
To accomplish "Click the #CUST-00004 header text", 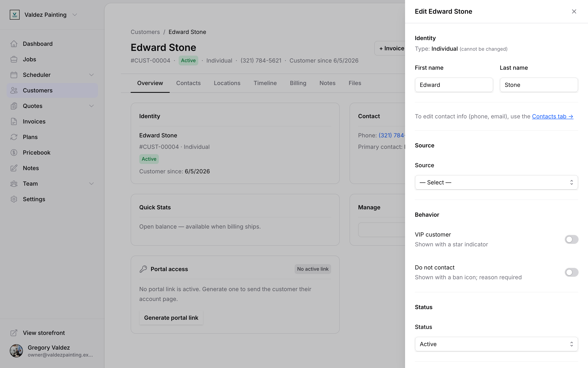I will point(150,61).
